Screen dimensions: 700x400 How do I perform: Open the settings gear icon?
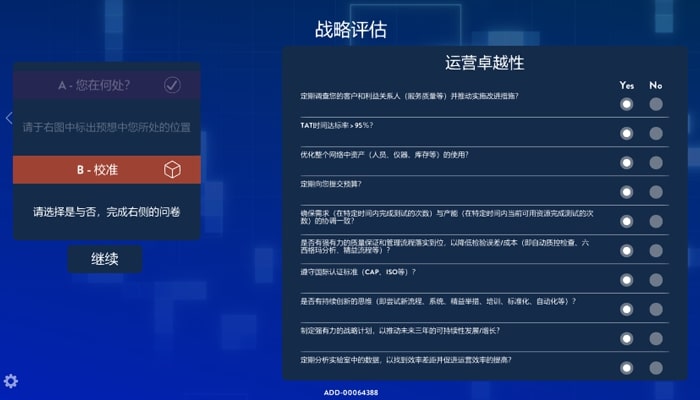11,381
